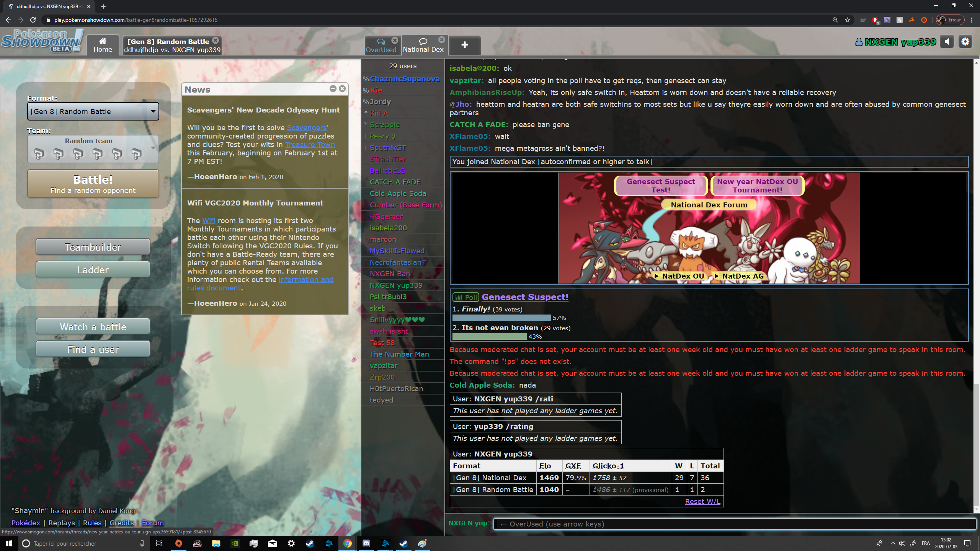Open Discord from the taskbar

tap(366, 543)
